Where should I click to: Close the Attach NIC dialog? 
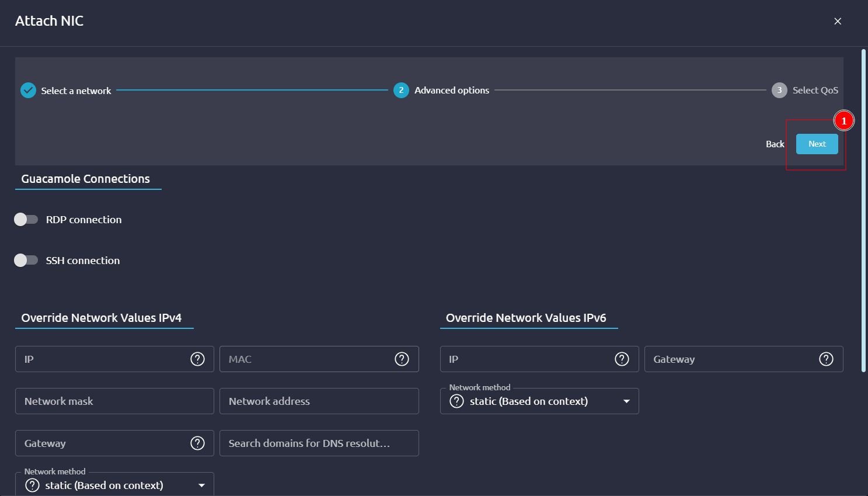point(838,21)
